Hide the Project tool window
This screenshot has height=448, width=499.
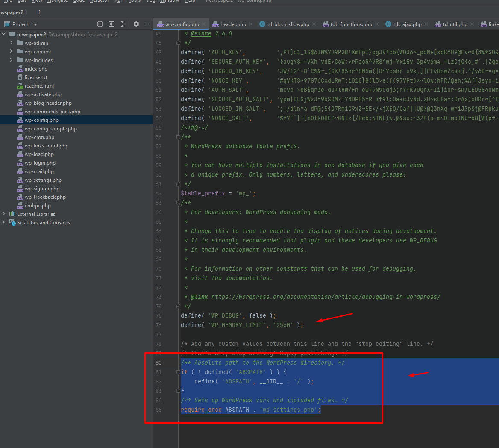(x=147, y=24)
